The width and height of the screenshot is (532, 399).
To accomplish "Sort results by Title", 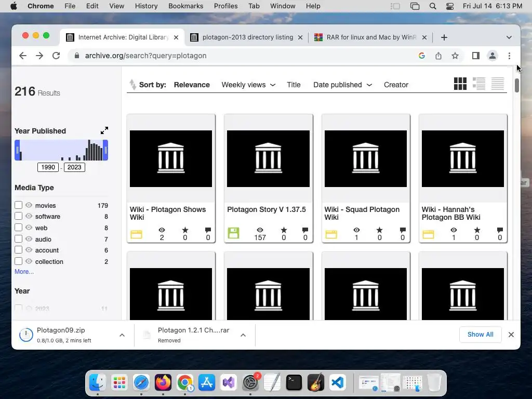I will point(294,85).
